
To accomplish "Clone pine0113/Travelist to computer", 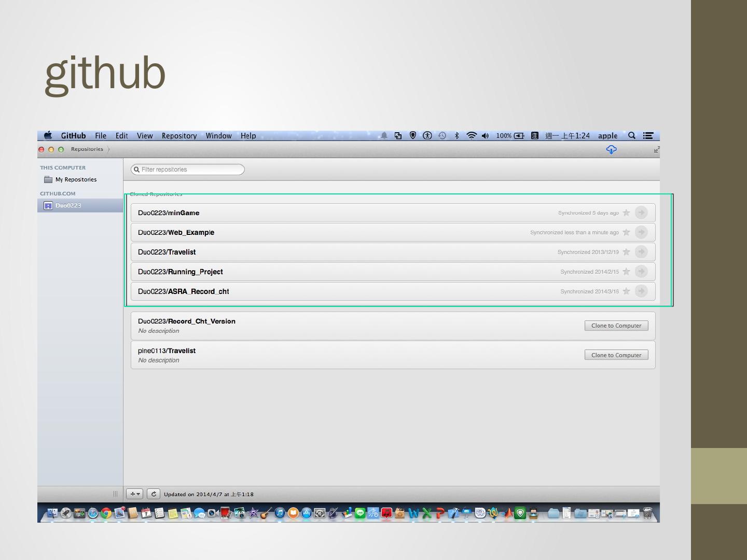I will (x=616, y=355).
